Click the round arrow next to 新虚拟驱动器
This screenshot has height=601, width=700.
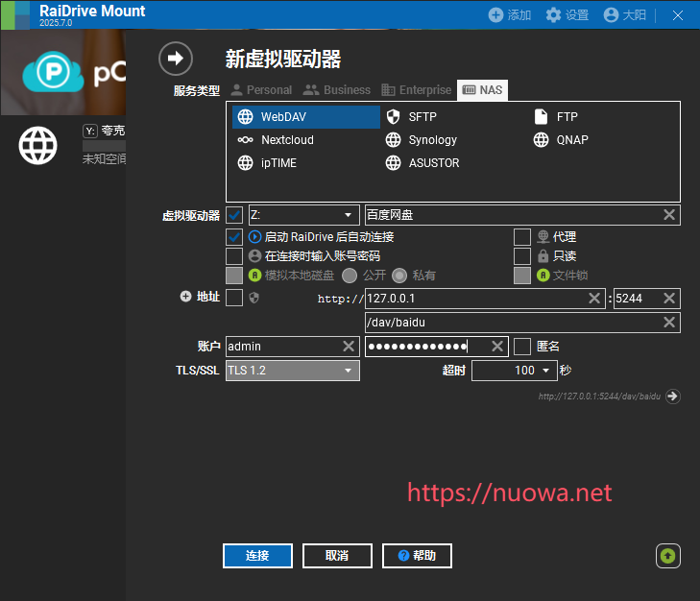point(176,59)
